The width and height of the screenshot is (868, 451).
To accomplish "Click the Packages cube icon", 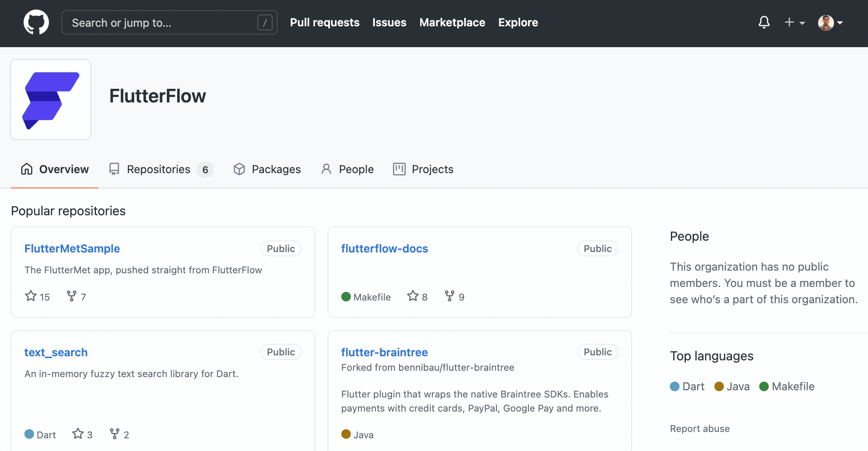I will tap(239, 169).
